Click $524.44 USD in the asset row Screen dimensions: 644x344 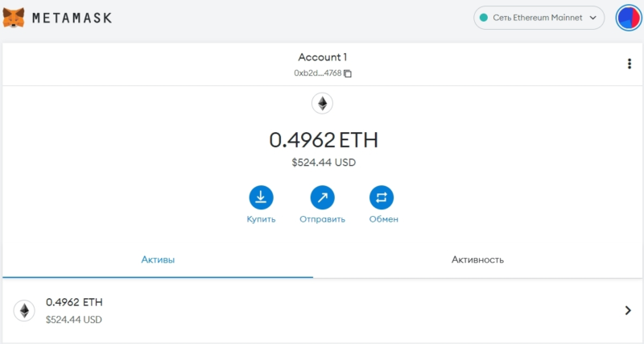click(74, 320)
